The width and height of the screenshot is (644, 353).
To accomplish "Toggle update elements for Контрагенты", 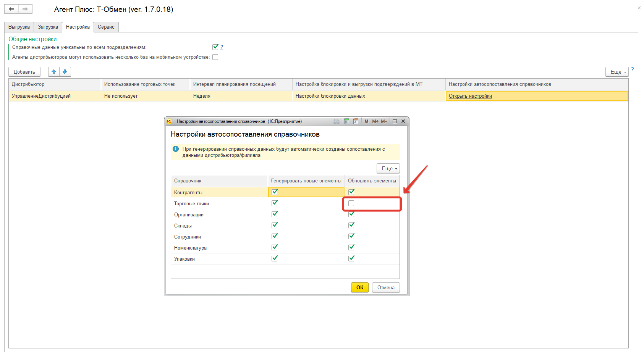I will (x=351, y=192).
